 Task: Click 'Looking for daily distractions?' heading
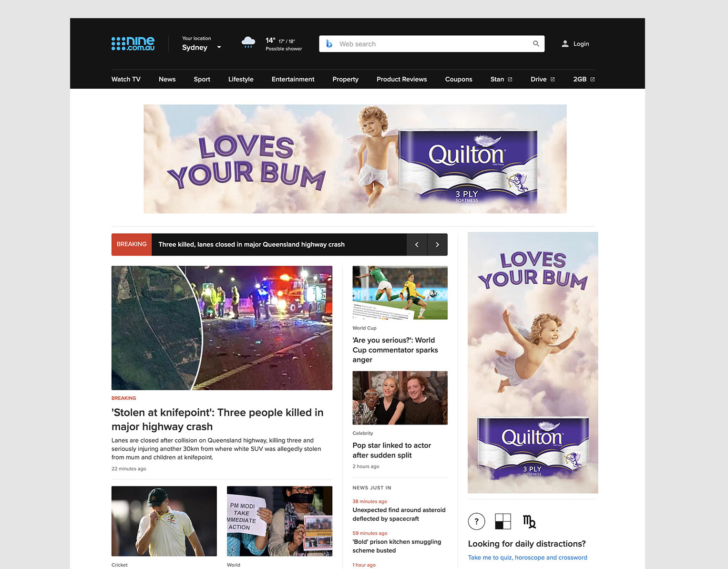[x=527, y=544]
